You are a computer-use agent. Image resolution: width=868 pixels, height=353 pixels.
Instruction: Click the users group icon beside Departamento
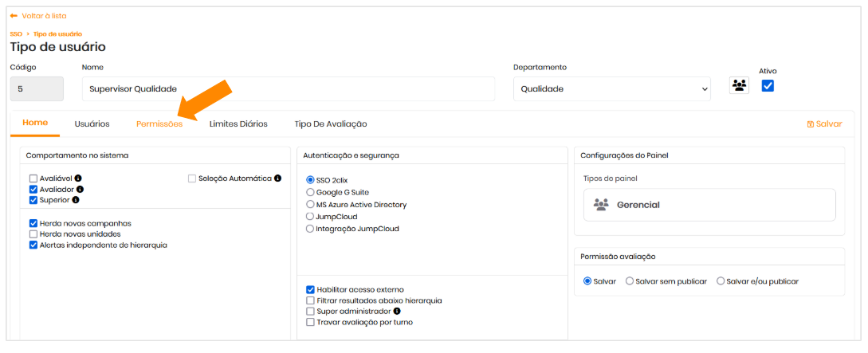(x=739, y=85)
